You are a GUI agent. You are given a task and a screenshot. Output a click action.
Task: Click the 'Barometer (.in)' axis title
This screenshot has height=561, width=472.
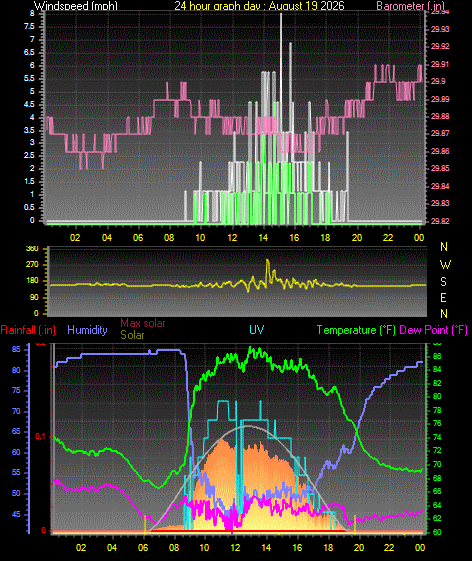coord(411,5)
